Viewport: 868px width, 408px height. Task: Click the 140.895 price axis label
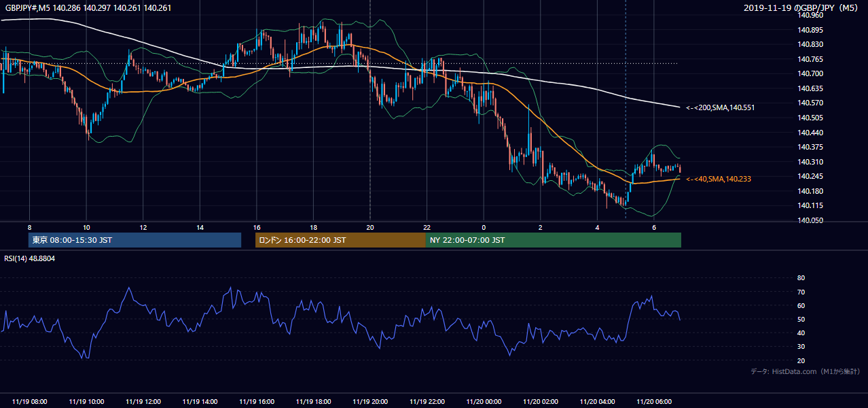(810, 30)
